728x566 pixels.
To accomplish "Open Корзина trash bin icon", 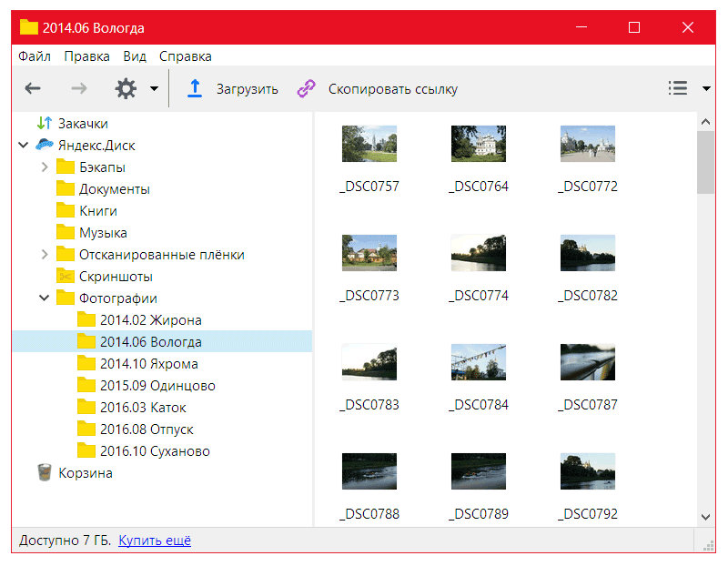I will [45, 472].
